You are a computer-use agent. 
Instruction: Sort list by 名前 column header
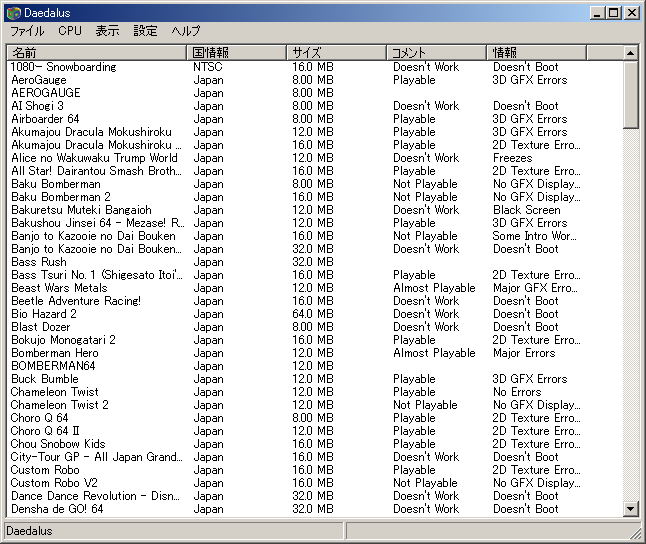[96, 52]
